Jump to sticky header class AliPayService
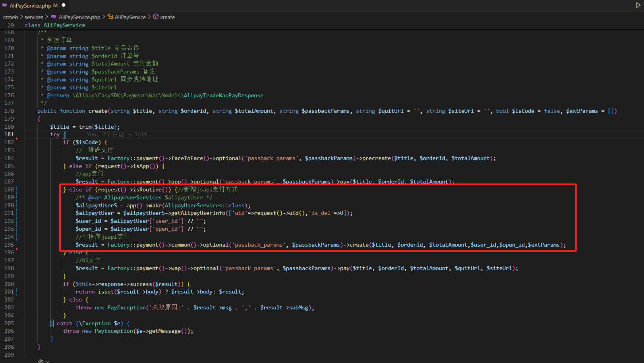 click(55, 25)
